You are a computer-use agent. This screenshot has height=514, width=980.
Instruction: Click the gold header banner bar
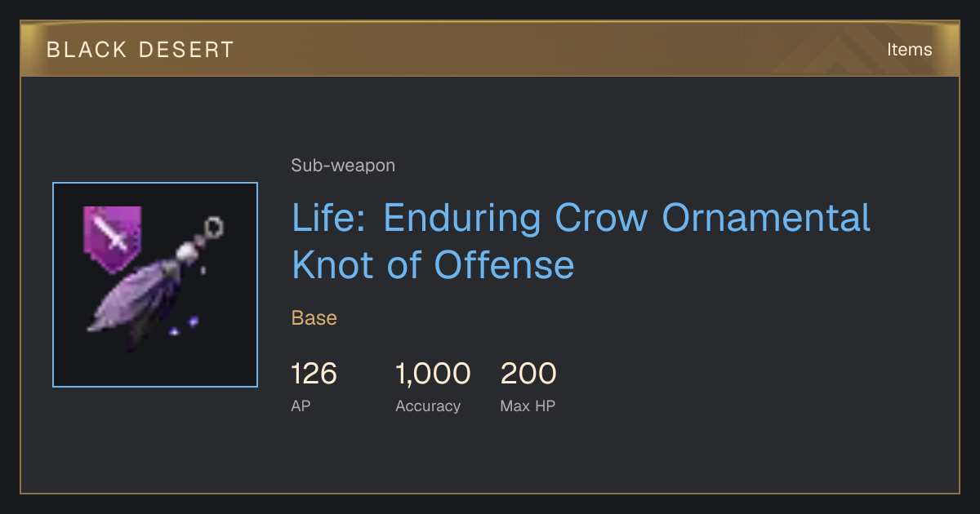click(x=490, y=49)
